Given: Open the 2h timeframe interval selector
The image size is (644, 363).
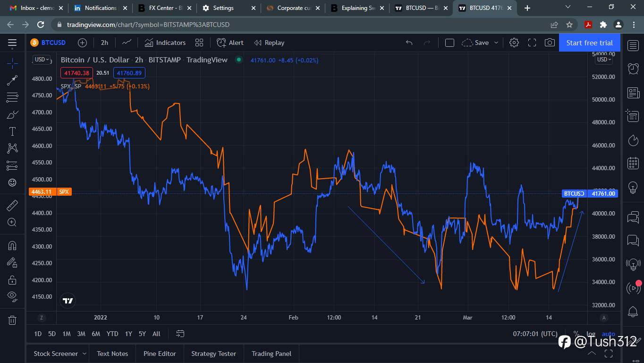Looking at the screenshot, I should click(104, 43).
